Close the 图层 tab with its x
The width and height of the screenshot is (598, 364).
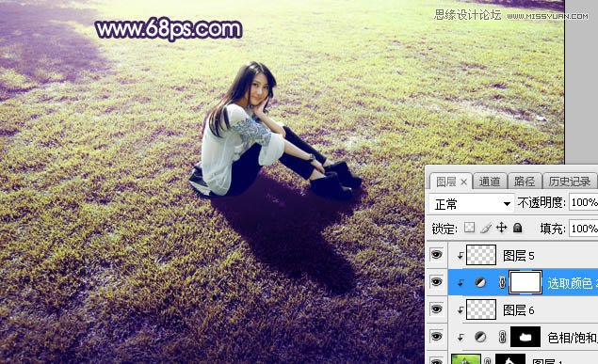[463, 182]
